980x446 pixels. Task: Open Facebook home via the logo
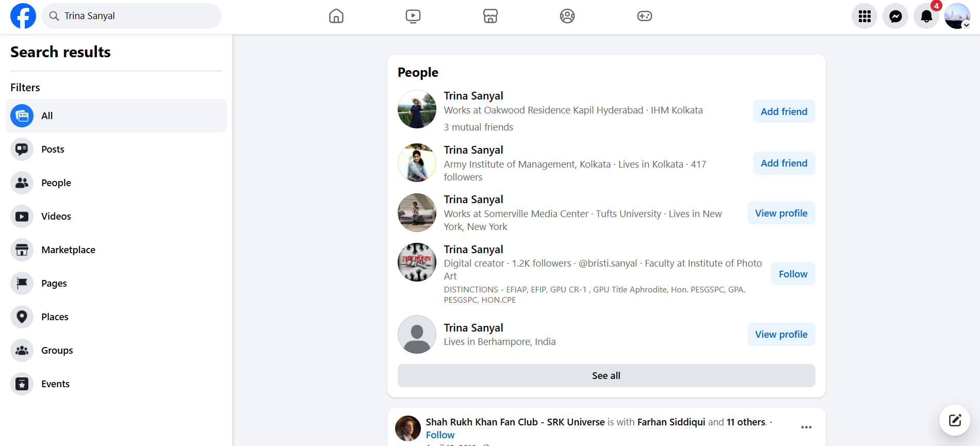tap(23, 16)
